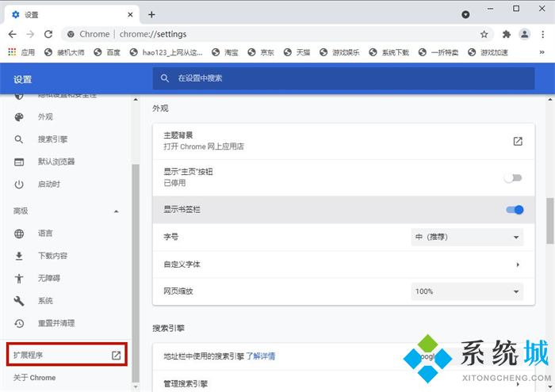This screenshot has height=392, width=555.
Task: Open the 应用 apps grid shortcut
Action: [x=21, y=52]
